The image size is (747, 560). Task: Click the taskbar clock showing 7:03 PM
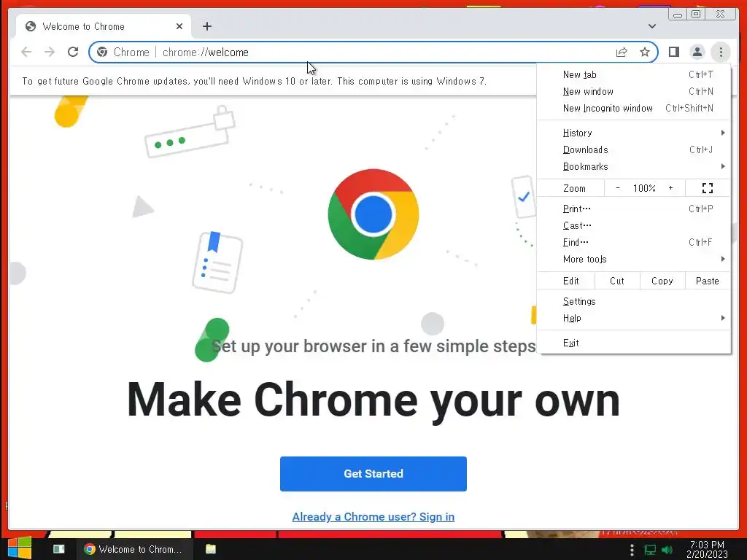[x=707, y=549]
